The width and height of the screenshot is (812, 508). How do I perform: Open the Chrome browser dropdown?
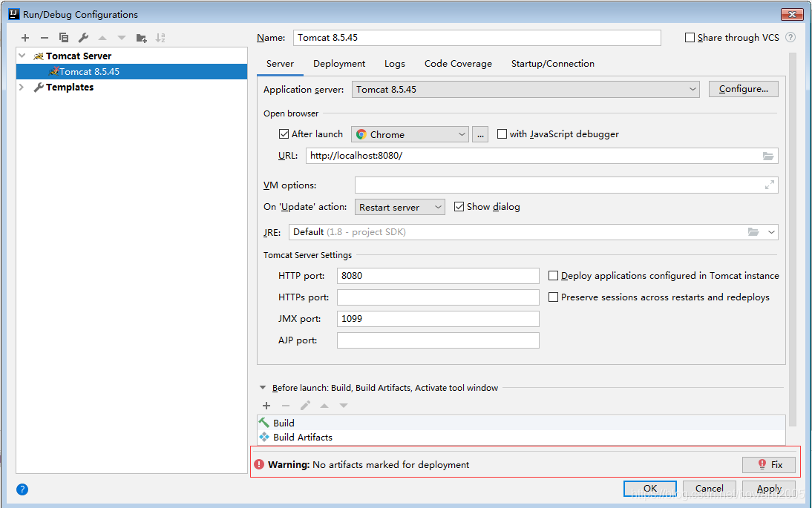[410, 134]
